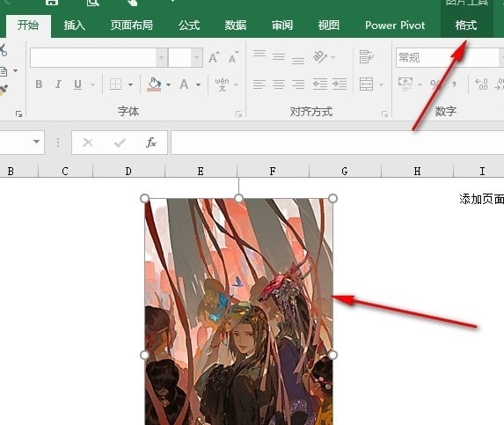Click Increase Indent icon
Screen dimensions: 504x425
[x=340, y=84]
